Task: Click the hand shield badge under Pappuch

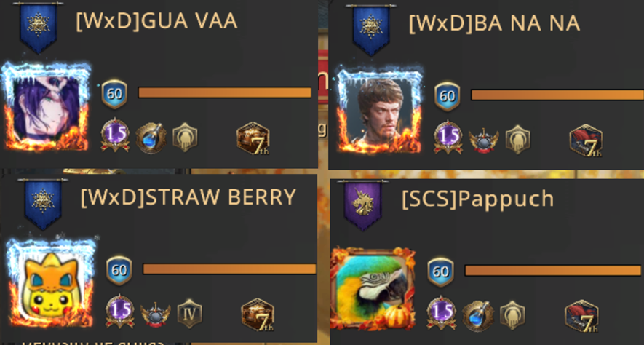Action: (x=512, y=315)
